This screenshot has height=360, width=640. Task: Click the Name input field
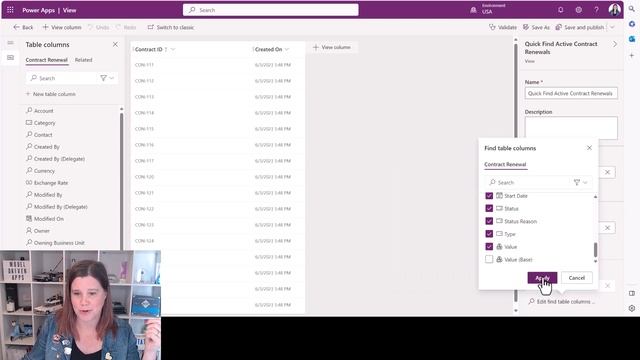[571, 93]
